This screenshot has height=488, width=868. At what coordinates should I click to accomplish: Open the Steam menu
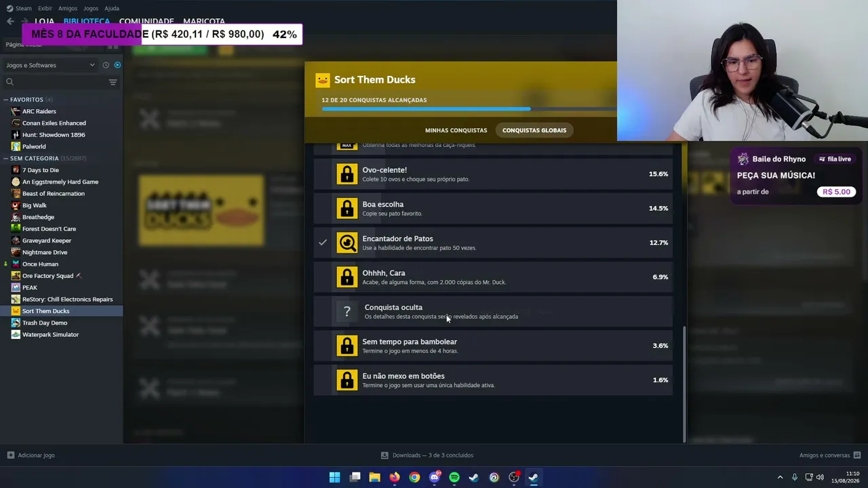(x=19, y=8)
